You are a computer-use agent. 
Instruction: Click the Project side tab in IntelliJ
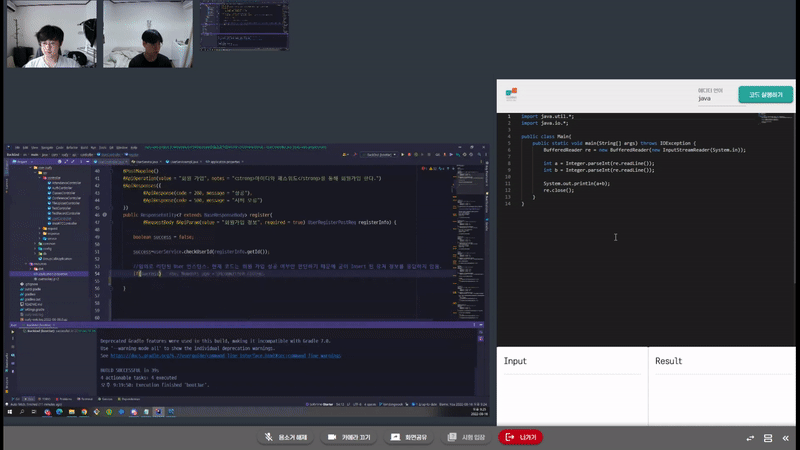[6, 169]
